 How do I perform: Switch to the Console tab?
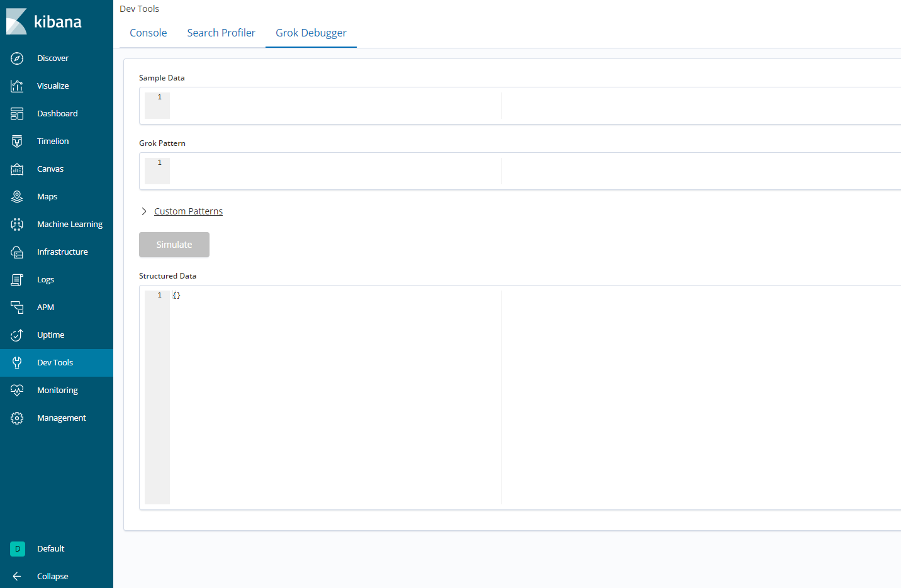pyautogui.click(x=148, y=33)
